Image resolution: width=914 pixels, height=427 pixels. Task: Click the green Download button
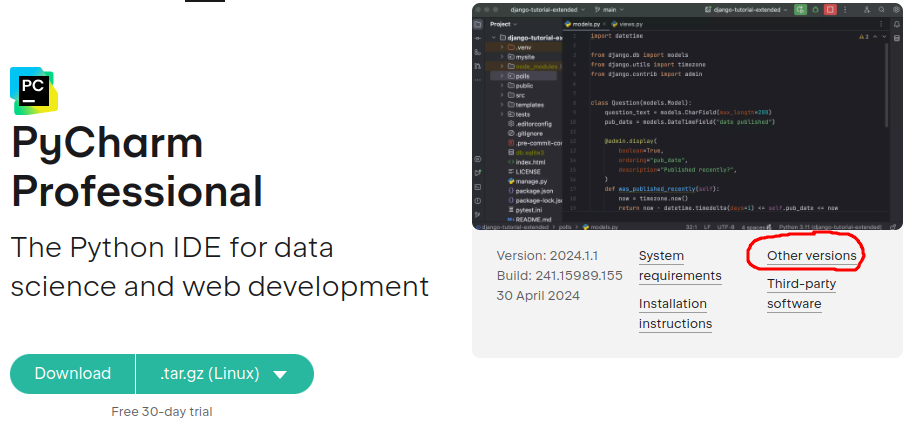(x=72, y=373)
